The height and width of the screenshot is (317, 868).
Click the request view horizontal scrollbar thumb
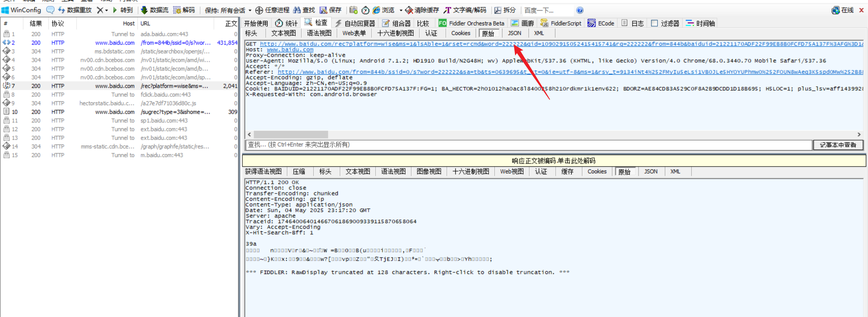[291, 135]
